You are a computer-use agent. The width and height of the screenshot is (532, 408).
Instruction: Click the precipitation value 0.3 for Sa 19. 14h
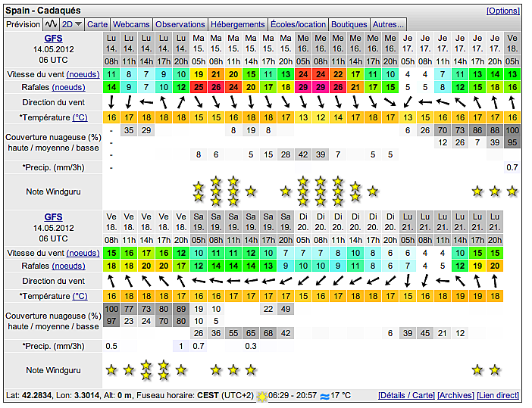point(251,346)
